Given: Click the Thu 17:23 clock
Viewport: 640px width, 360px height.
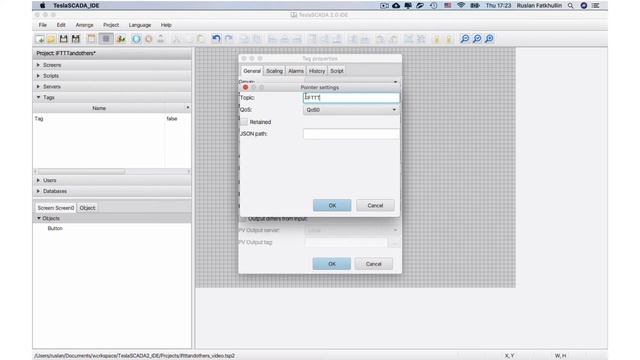Looking at the screenshot, I should pos(498,6).
